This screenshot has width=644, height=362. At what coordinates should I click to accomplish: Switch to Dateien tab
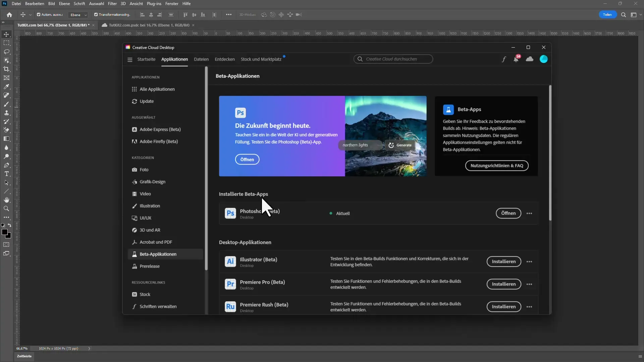pyautogui.click(x=201, y=59)
